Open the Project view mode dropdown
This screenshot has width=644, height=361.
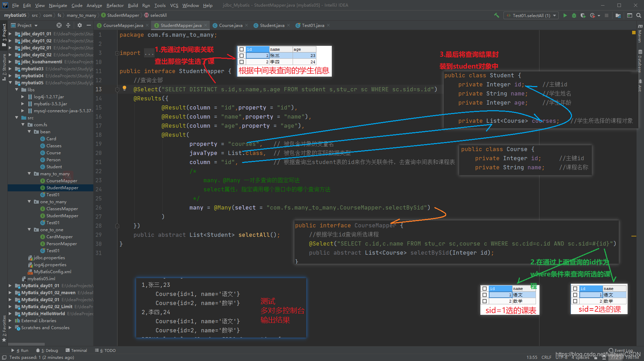(x=24, y=25)
